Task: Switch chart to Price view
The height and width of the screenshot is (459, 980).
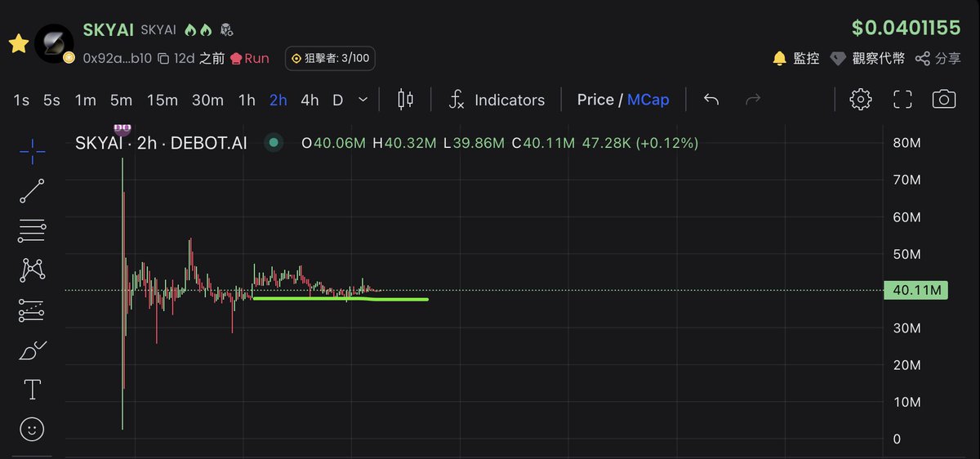Action: [x=595, y=100]
